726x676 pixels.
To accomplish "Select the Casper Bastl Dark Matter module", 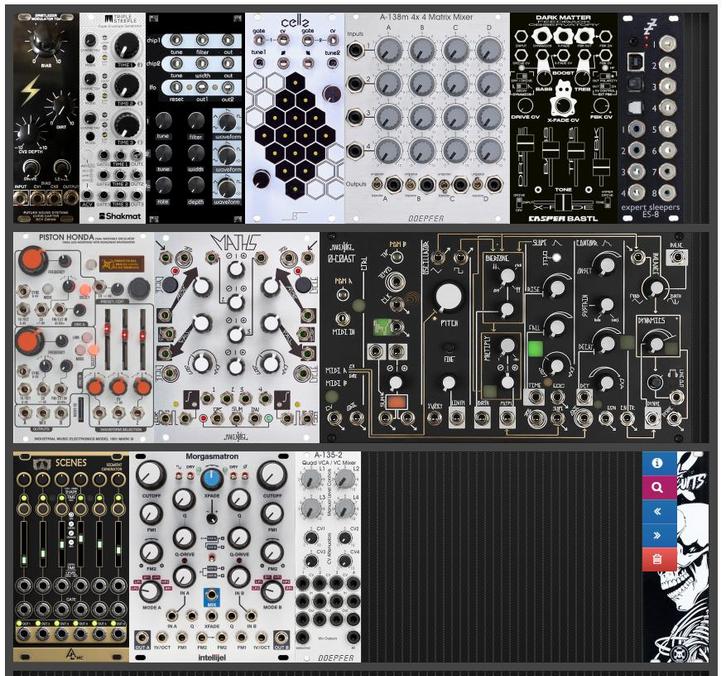I will coord(564,118).
